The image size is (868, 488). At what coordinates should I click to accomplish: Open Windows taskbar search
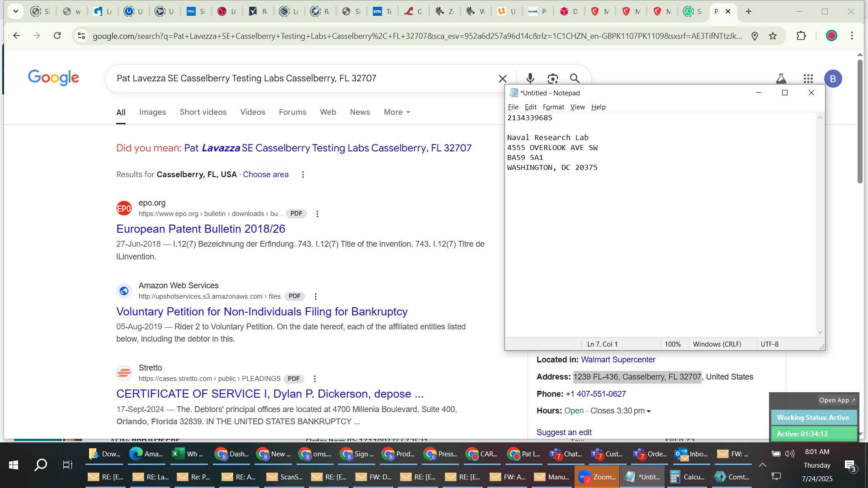point(41,465)
